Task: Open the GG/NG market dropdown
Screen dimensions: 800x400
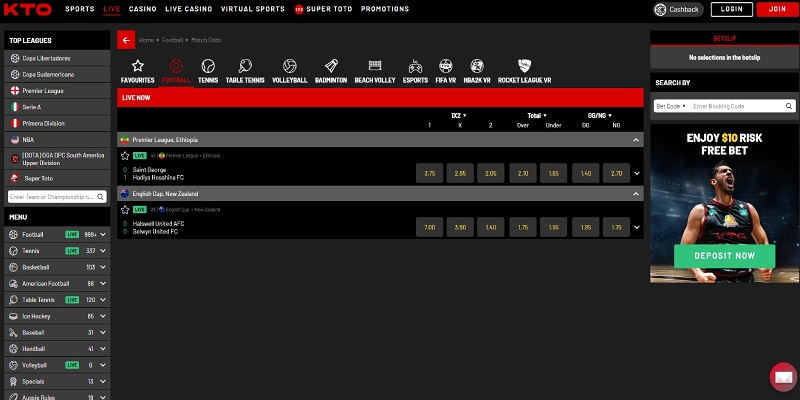Action: [600, 116]
